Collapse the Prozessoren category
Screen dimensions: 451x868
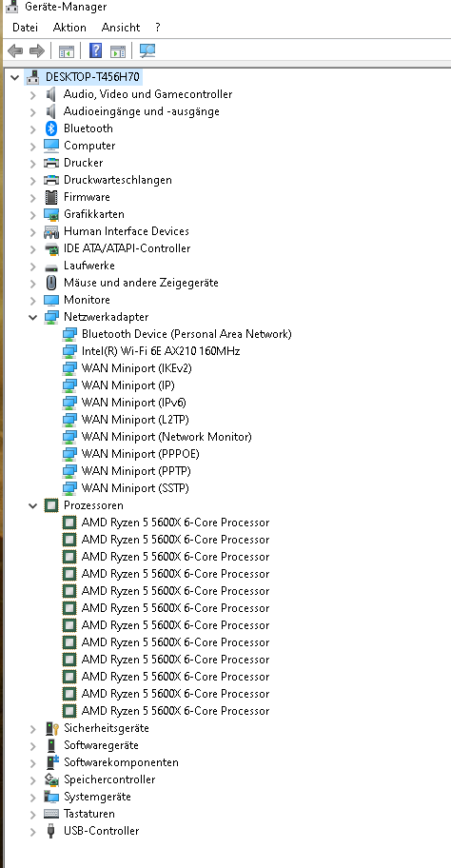pos(33,505)
